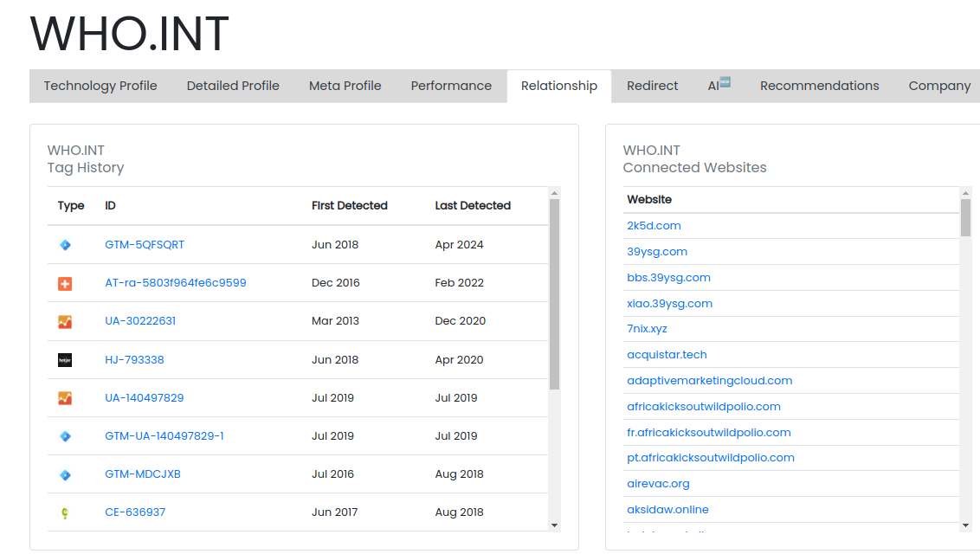Click the Google Tag Manager icon for GTM-5QFSQRT

65,245
